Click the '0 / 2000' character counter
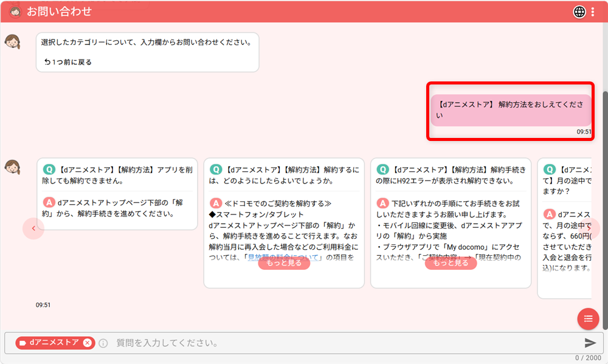Screen dimensions: 608x364 point(588,358)
